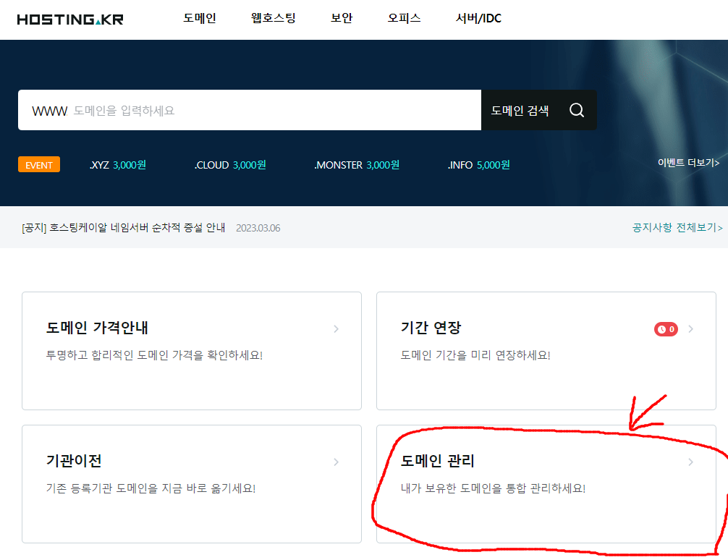Open 이벤트 더보기 link
Image resolution: width=728 pixels, height=560 pixels.
pyautogui.click(x=688, y=163)
